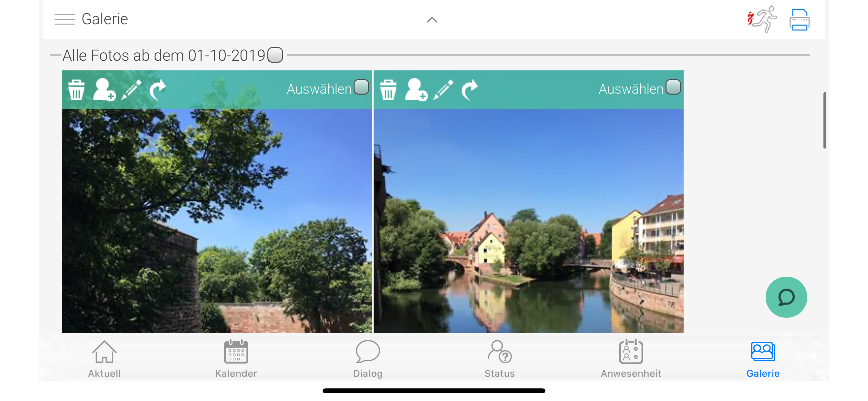868x401 pixels.
Task: Edit the tree photo with pencil icon
Action: [131, 90]
